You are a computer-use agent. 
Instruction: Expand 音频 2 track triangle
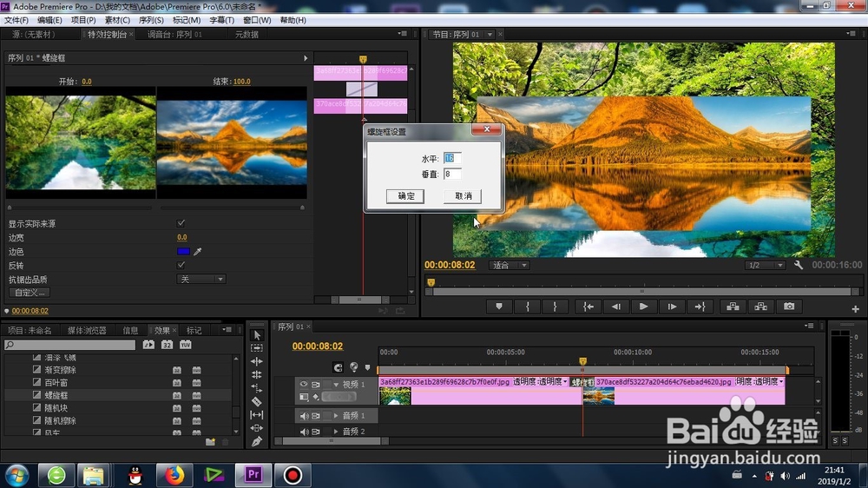(x=336, y=432)
